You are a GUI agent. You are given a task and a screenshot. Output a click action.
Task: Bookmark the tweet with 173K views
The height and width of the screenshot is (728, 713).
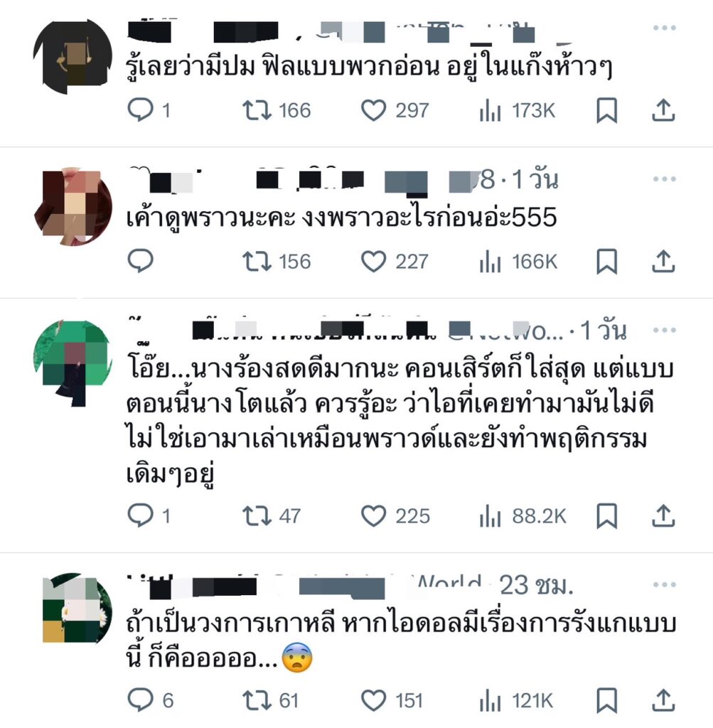[x=606, y=110]
